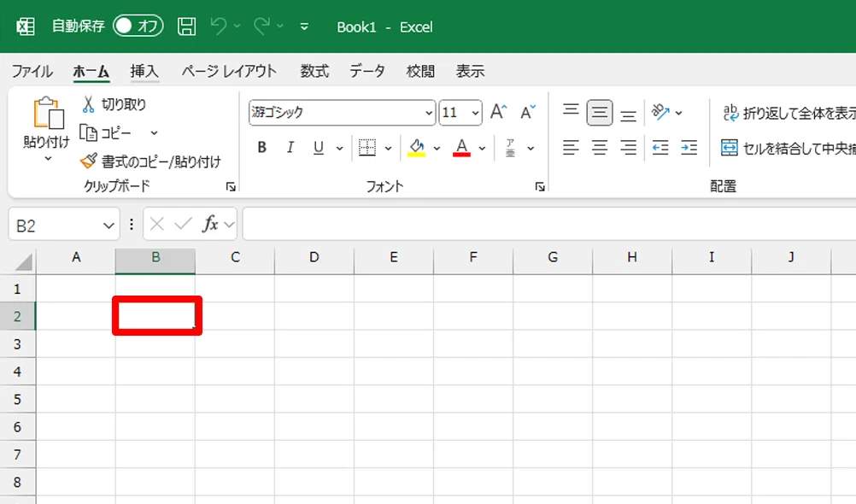
Task: Open the Orientation dropdown arrow
Action: click(x=678, y=113)
